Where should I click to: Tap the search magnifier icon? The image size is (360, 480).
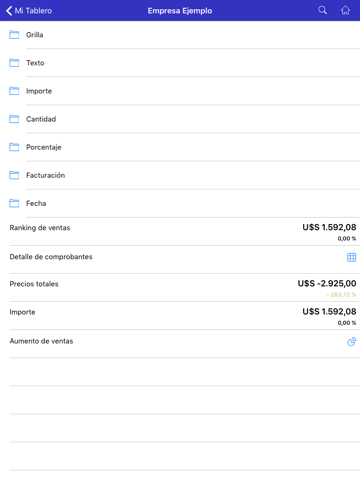coord(322,10)
